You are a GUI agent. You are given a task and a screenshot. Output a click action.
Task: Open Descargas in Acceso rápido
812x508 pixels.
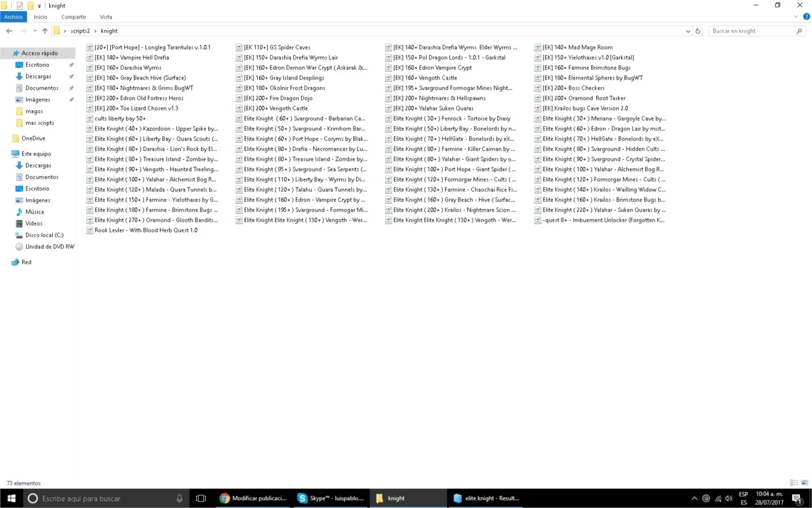click(x=38, y=77)
